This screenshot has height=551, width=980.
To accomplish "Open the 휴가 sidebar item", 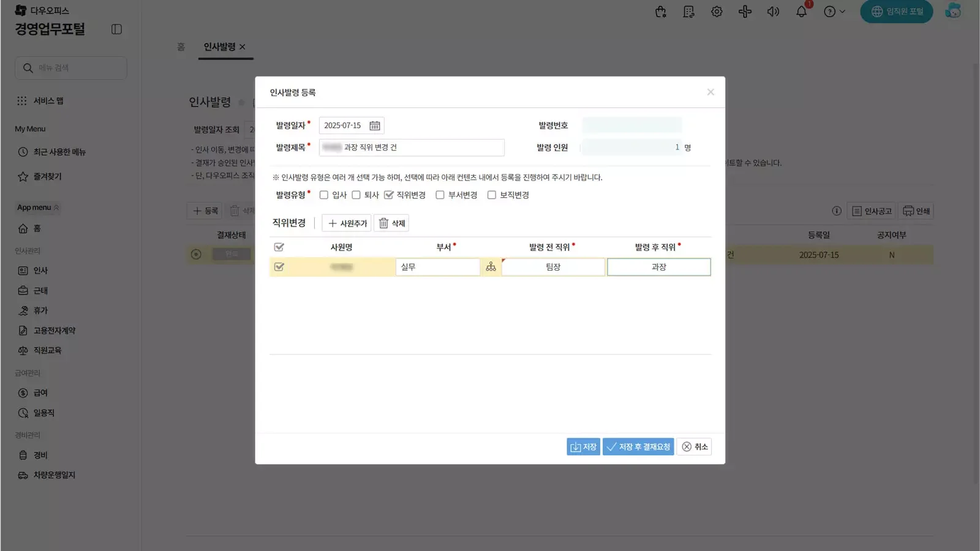I will [x=40, y=310].
